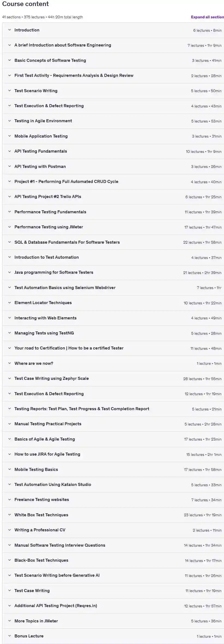Open White Box Test Techniques section
Image resolution: width=224 pixels, height=644 pixels.
pyautogui.click(x=41, y=515)
